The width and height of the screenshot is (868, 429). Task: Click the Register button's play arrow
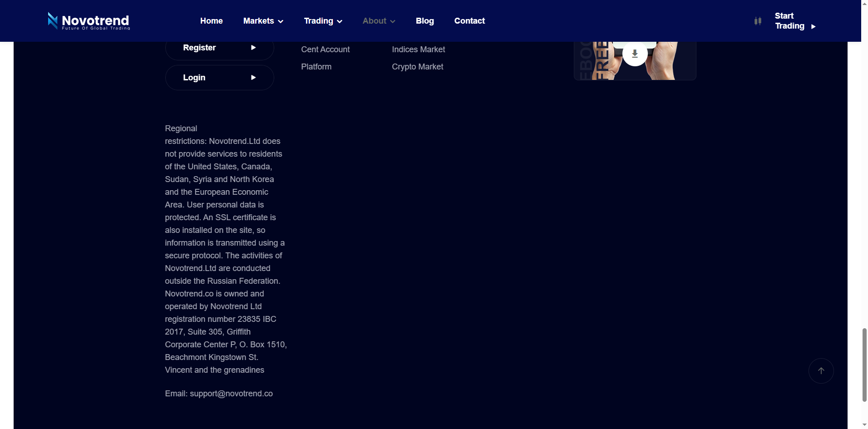pos(253,48)
